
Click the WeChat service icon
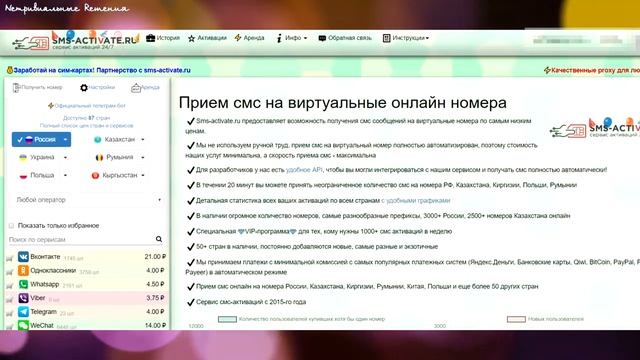tap(23, 325)
